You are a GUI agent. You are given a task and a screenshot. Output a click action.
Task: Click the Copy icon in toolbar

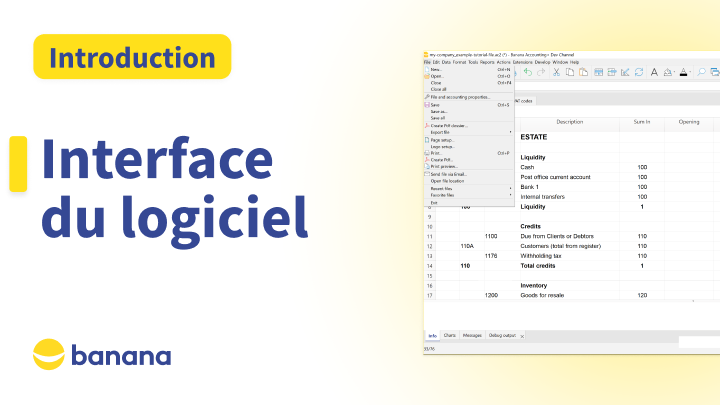coord(570,72)
